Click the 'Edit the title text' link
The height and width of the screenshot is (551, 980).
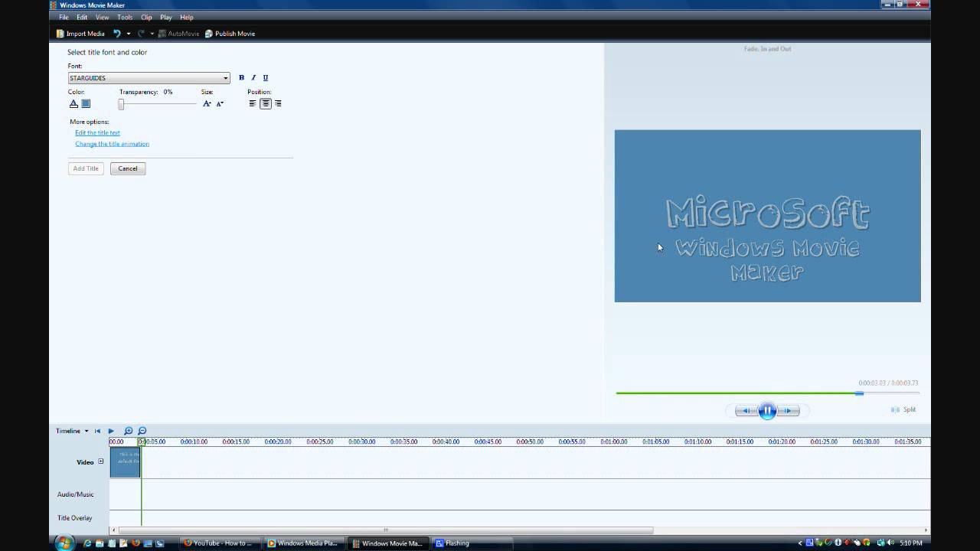tap(97, 132)
